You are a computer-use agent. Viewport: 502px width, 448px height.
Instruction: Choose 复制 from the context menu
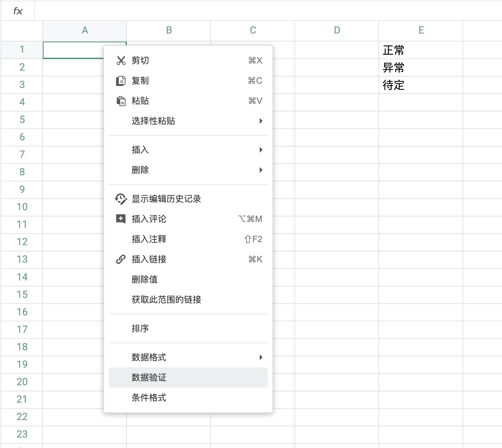pyautogui.click(x=188, y=81)
